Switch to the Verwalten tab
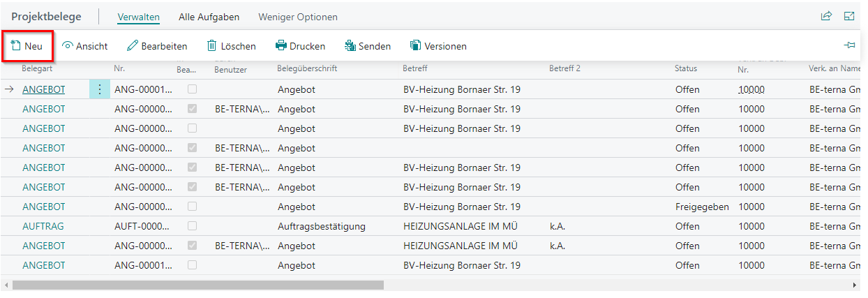Screen dimensions: 868x298 pos(138,17)
